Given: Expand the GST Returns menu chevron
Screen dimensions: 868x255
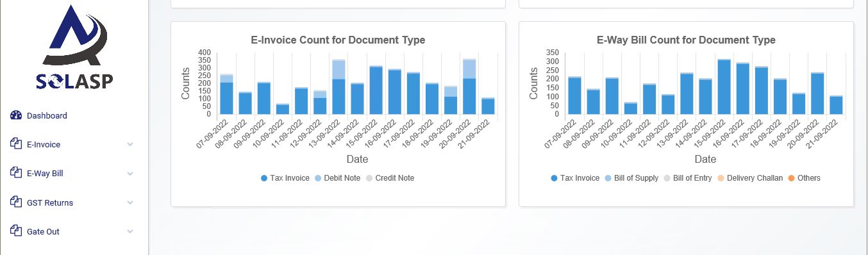Looking at the screenshot, I should (x=130, y=203).
